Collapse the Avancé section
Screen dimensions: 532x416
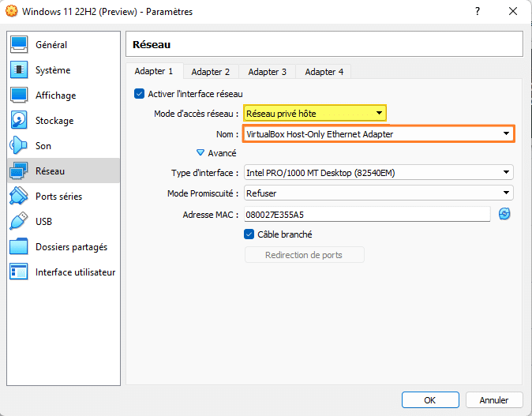tap(200, 153)
